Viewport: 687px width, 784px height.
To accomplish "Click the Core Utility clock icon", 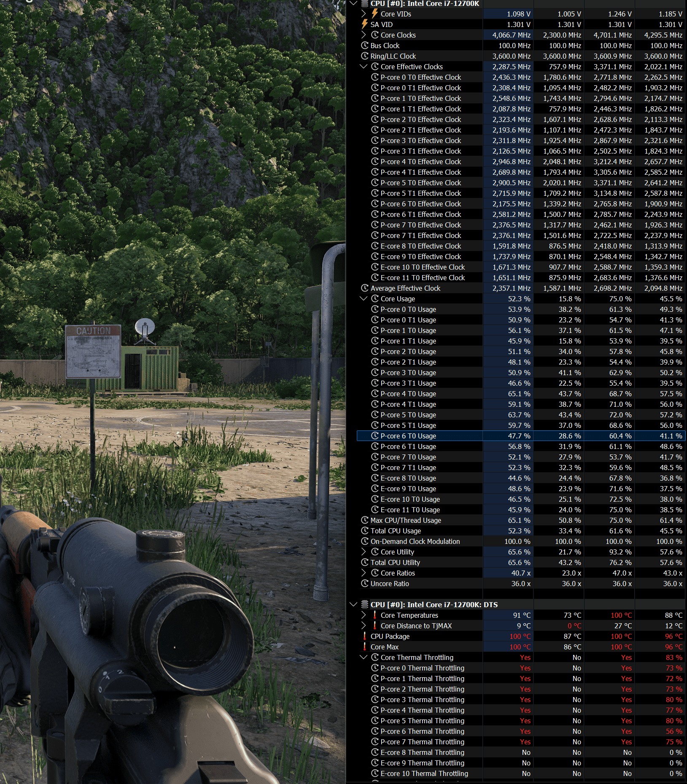I will [375, 552].
